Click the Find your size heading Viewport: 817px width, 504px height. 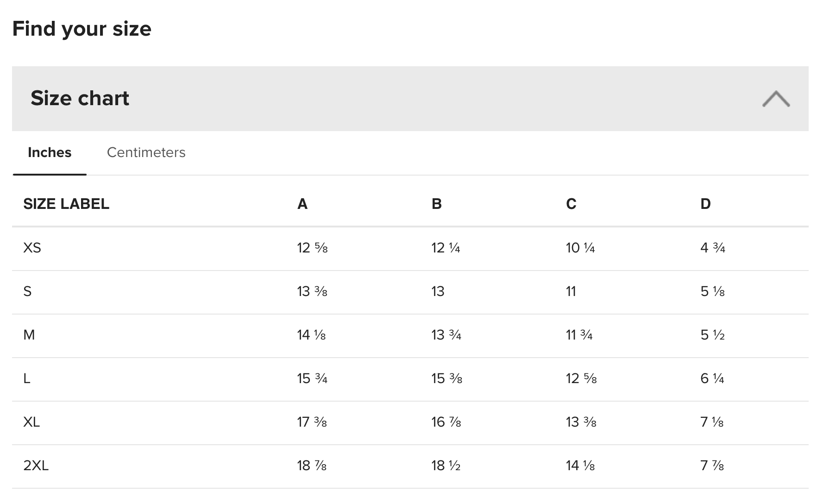82,29
